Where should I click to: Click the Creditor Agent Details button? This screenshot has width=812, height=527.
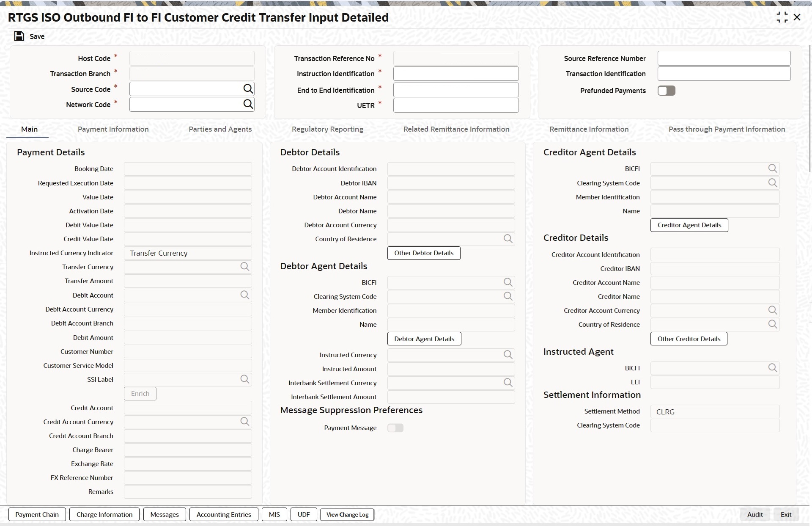(689, 225)
